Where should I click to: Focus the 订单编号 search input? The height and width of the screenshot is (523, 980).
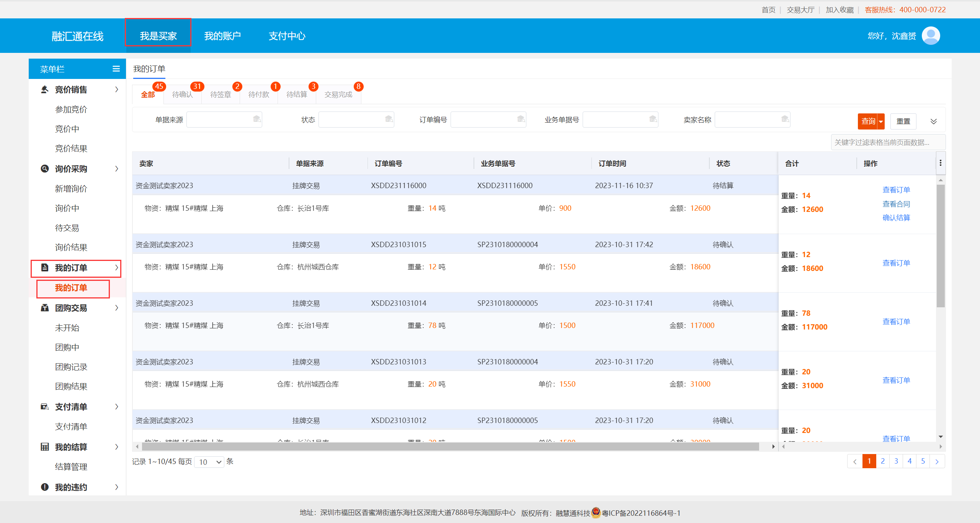click(x=488, y=120)
